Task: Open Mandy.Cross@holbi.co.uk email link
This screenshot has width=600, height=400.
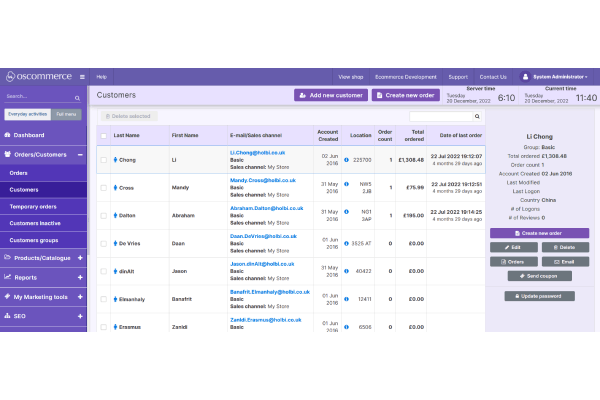Action: 262,180
